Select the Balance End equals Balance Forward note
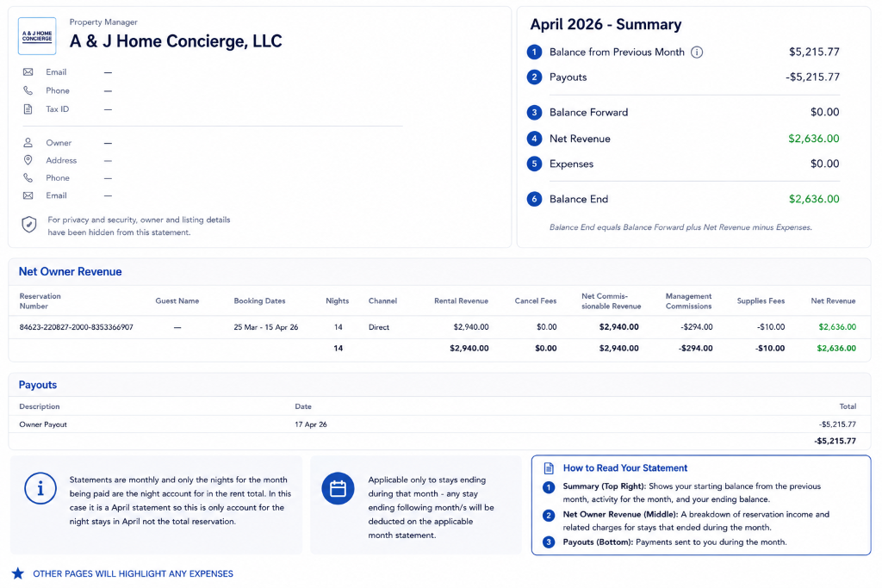This screenshot has width=882, height=588. tap(680, 227)
